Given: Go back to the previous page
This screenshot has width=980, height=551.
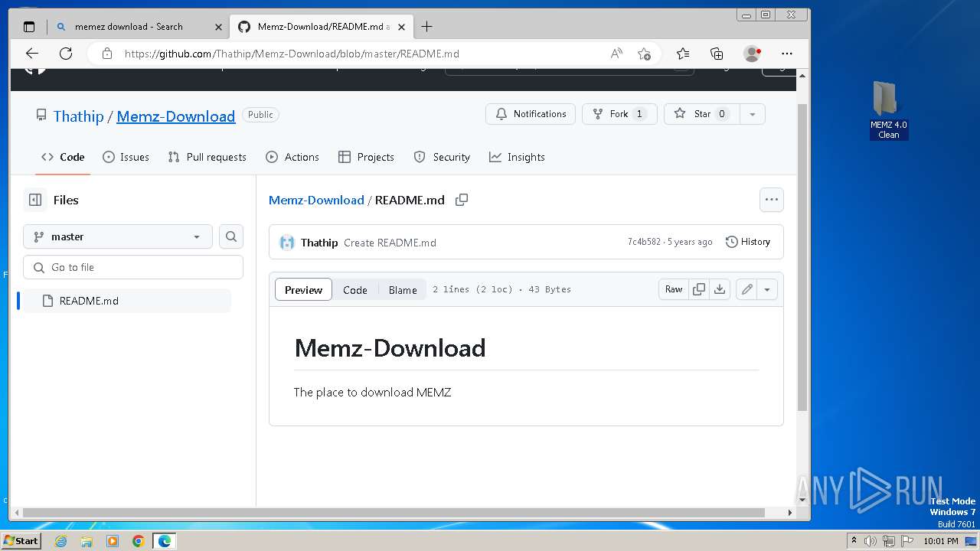Looking at the screenshot, I should point(31,54).
